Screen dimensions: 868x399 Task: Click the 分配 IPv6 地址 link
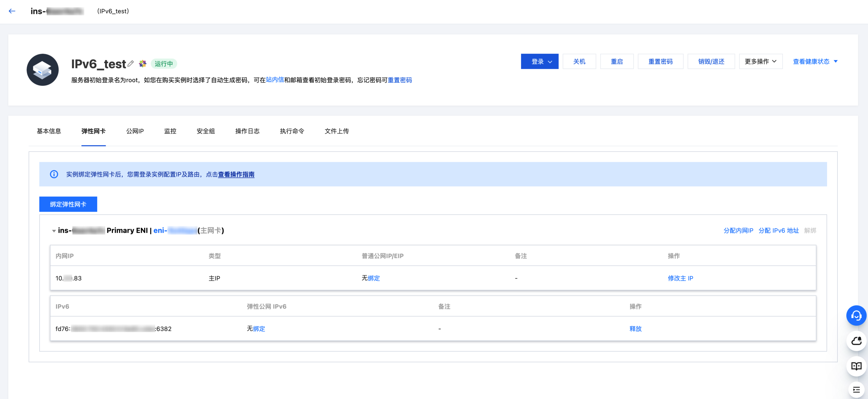click(778, 231)
